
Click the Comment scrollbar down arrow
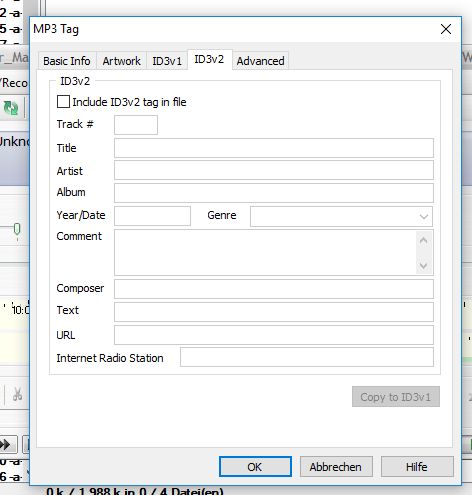pyautogui.click(x=424, y=266)
